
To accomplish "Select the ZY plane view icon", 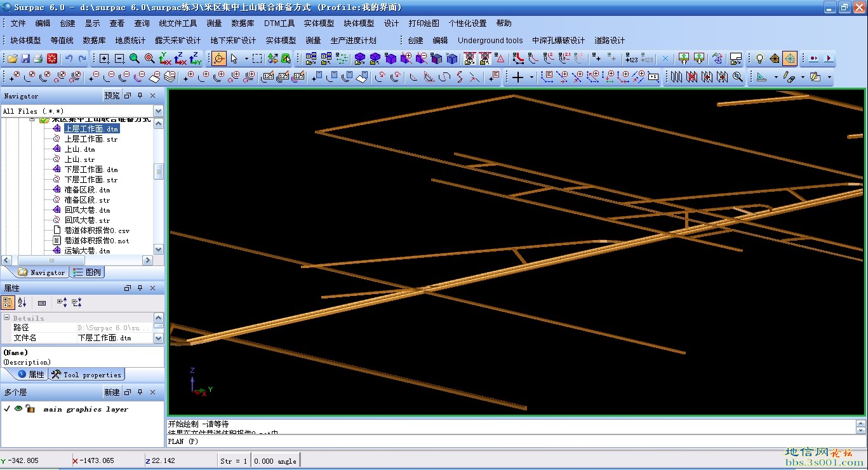I will [x=196, y=58].
